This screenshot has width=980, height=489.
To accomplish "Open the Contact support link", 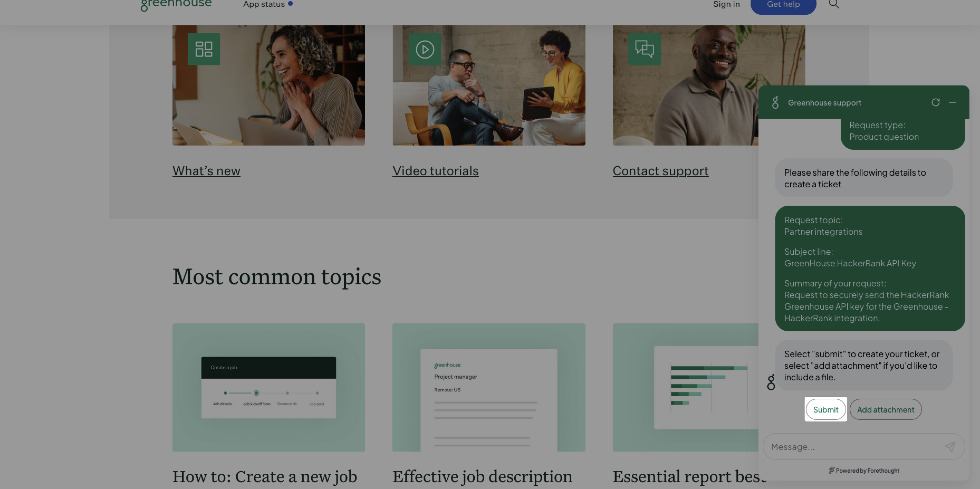I will point(660,171).
